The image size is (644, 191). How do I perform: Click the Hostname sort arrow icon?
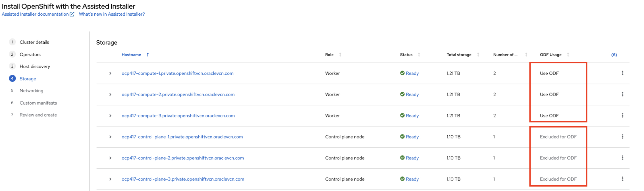(x=148, y=55)
